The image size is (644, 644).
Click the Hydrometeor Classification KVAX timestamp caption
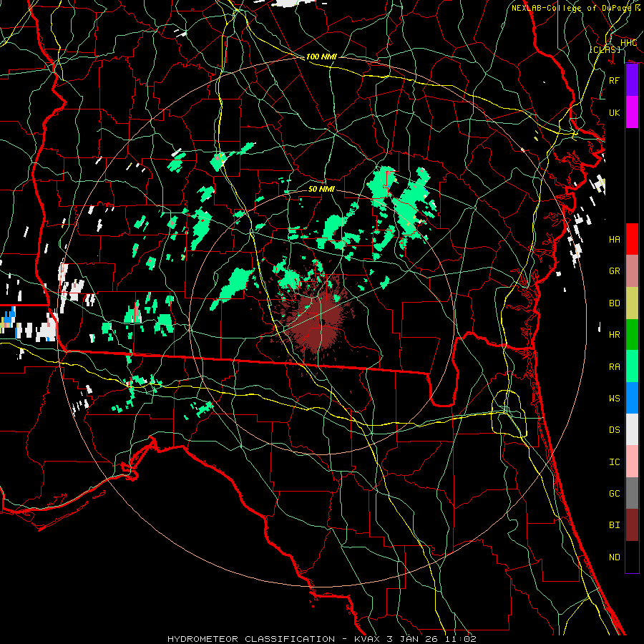click(321, 639)
